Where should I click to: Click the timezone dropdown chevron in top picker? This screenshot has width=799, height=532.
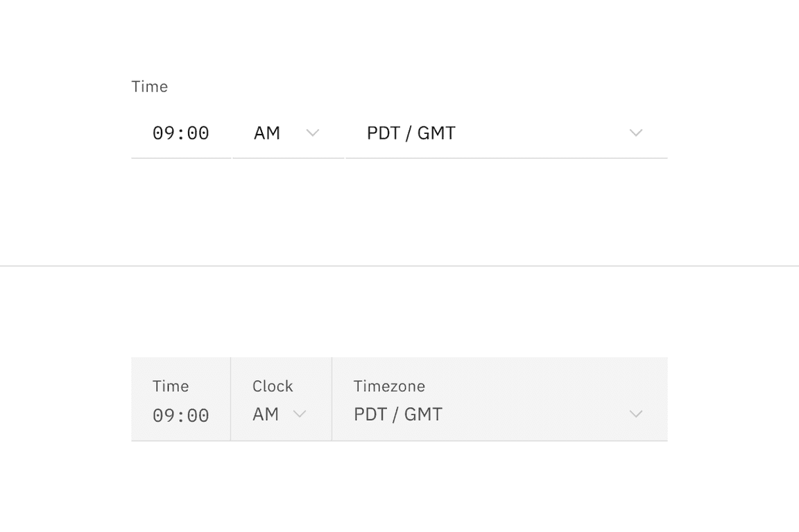click(636, 132)
